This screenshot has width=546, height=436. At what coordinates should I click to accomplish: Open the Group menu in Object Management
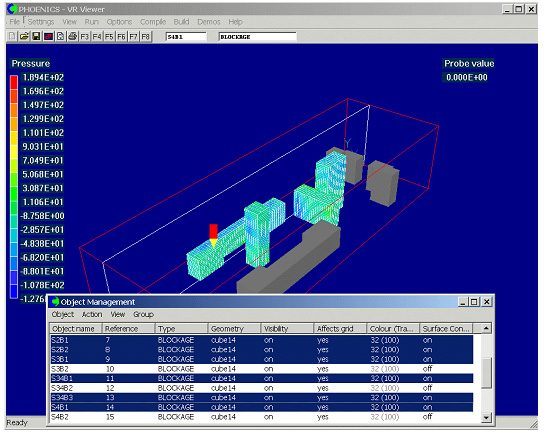143,314
